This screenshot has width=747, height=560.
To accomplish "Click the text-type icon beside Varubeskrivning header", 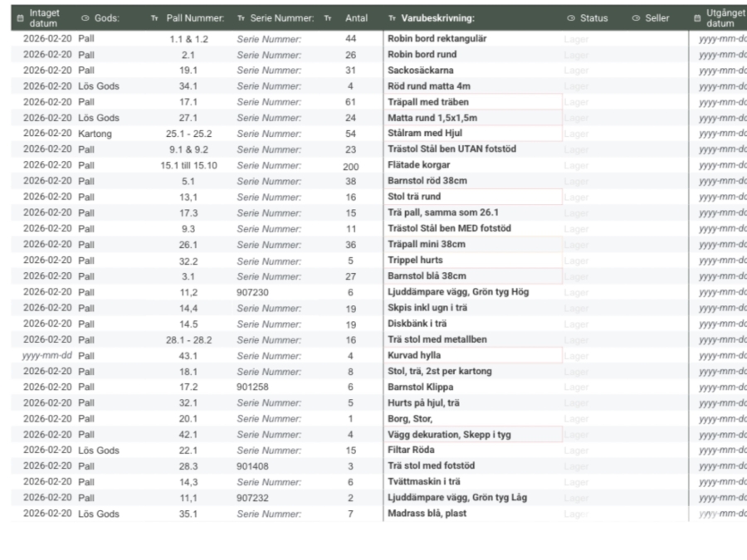I will tap(392, 17).
